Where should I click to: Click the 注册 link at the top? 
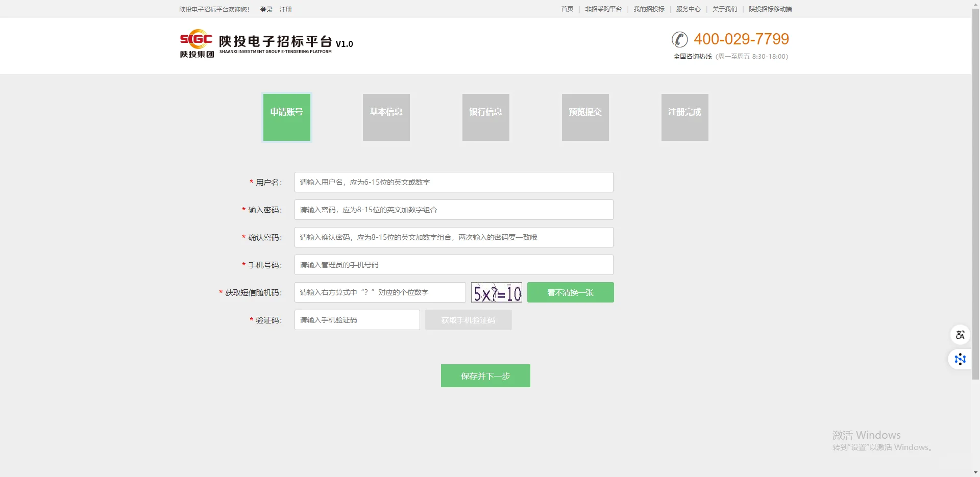pyautogui.click(x=285, y=9)
